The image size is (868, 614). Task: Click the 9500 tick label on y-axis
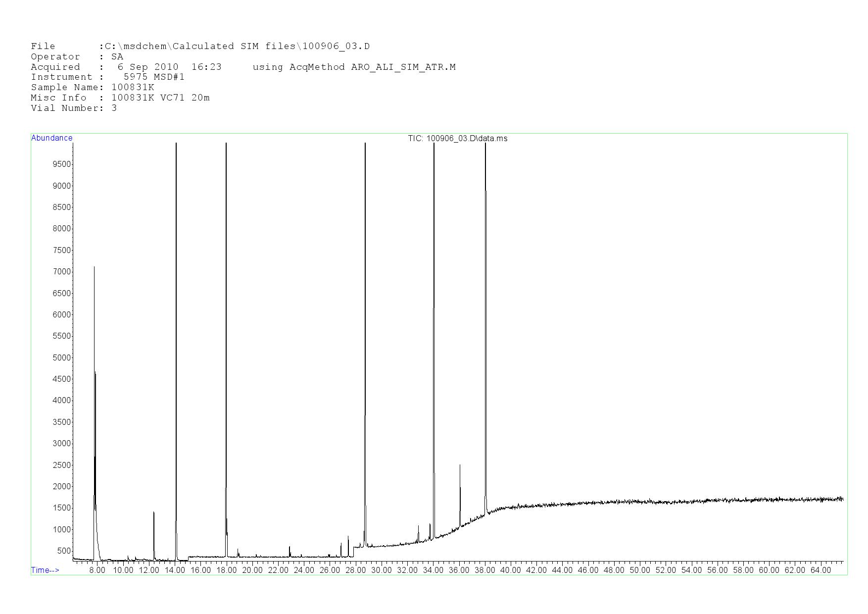62,164
